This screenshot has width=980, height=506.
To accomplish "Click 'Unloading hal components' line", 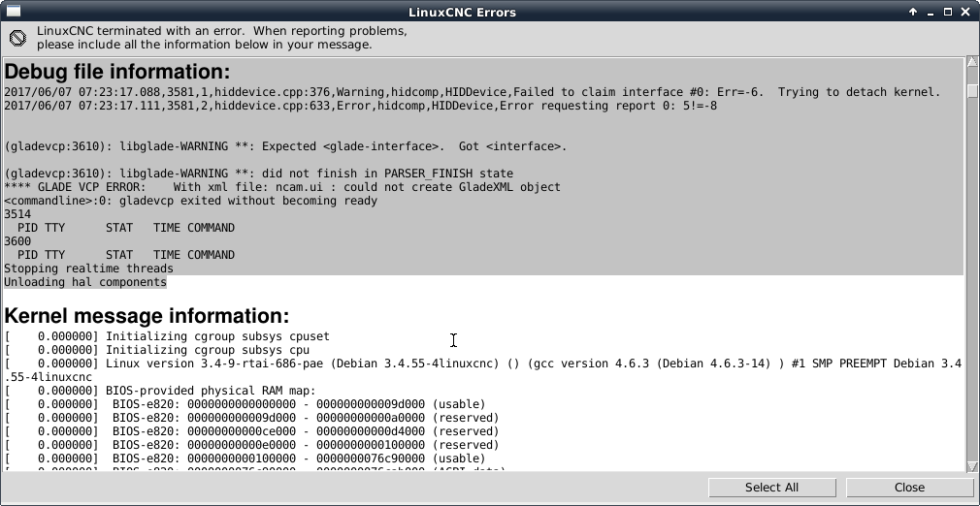I will 85,282.
